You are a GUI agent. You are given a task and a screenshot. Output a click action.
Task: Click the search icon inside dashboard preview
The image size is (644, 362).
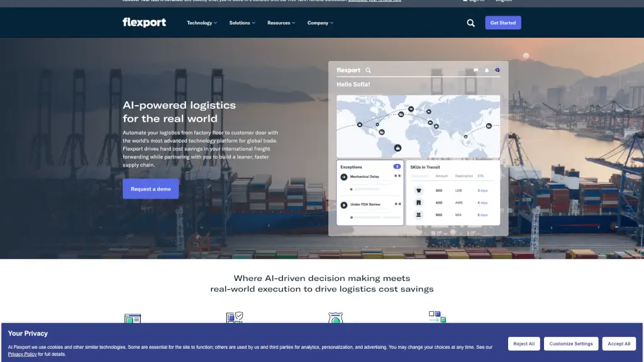pyautogui.click(x=369, y=70)
